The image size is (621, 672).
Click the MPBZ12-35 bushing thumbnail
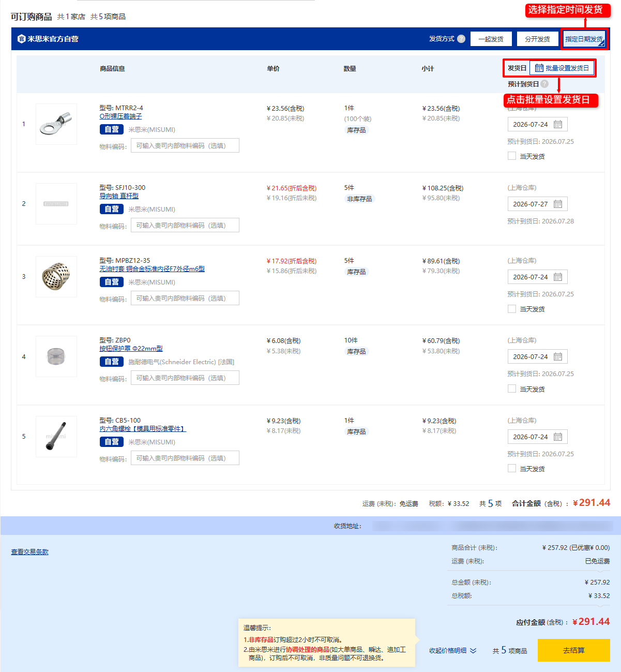click(x=56, y=277)
